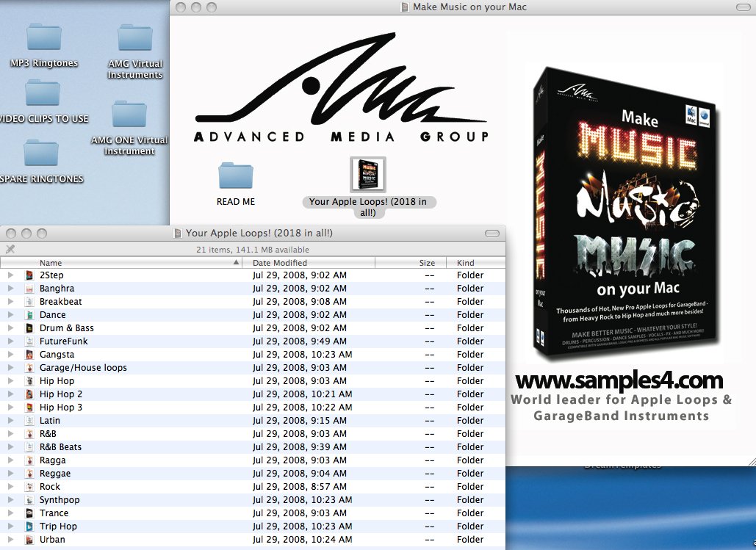756x550 pixels.
Task: Open the READ ME folder icon
Action: 236,176
